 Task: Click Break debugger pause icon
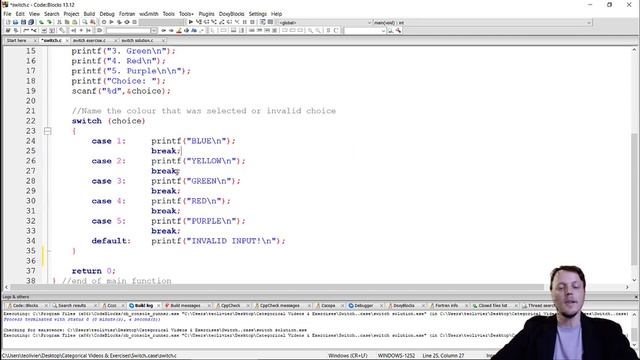click(245, 22)
